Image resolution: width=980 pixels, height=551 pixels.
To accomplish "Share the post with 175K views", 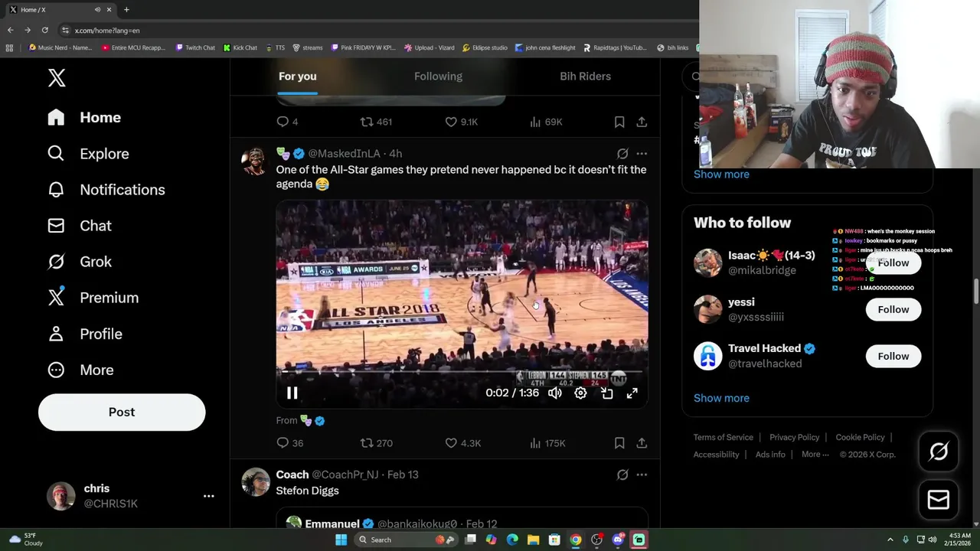I will (x=642, y=443).
